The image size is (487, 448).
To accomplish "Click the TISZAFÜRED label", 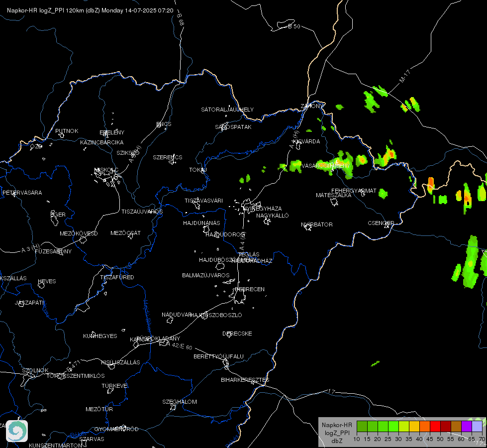I will coord(117,277).
